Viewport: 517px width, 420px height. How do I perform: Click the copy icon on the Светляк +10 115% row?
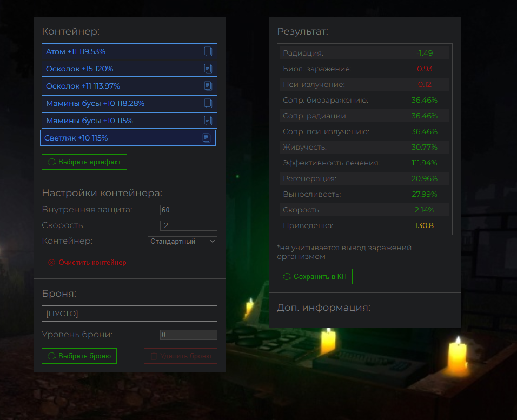coord(207,138)
